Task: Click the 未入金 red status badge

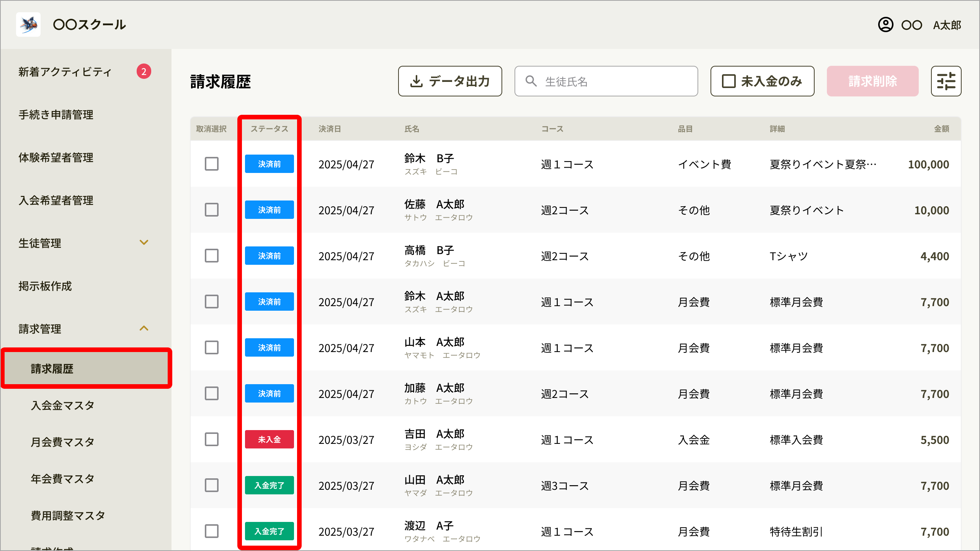Action: [x=269, y=439]
